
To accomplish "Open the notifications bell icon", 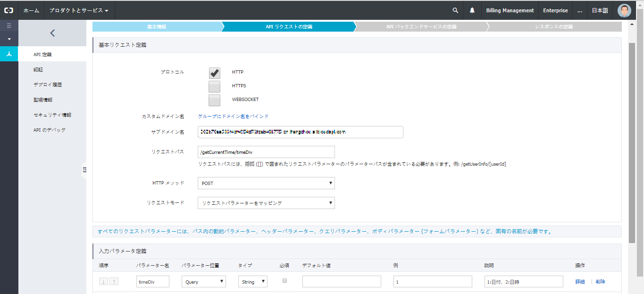I will [472, 10].
